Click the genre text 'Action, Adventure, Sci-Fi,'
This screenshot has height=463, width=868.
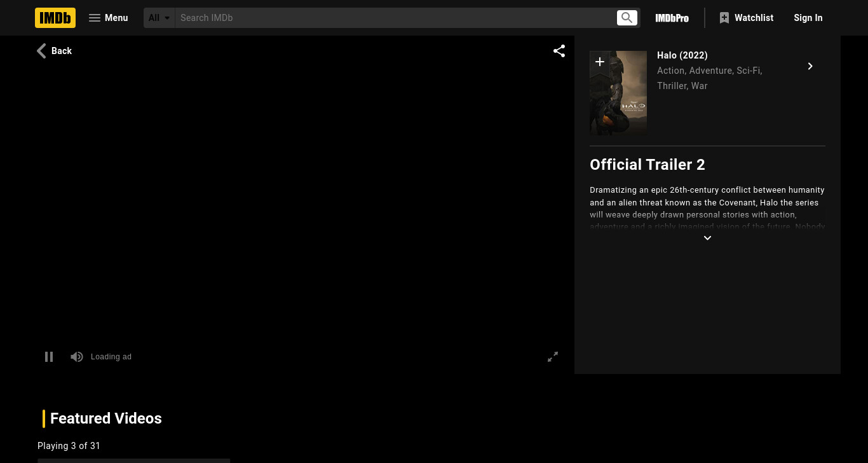[x=710, y=71]
